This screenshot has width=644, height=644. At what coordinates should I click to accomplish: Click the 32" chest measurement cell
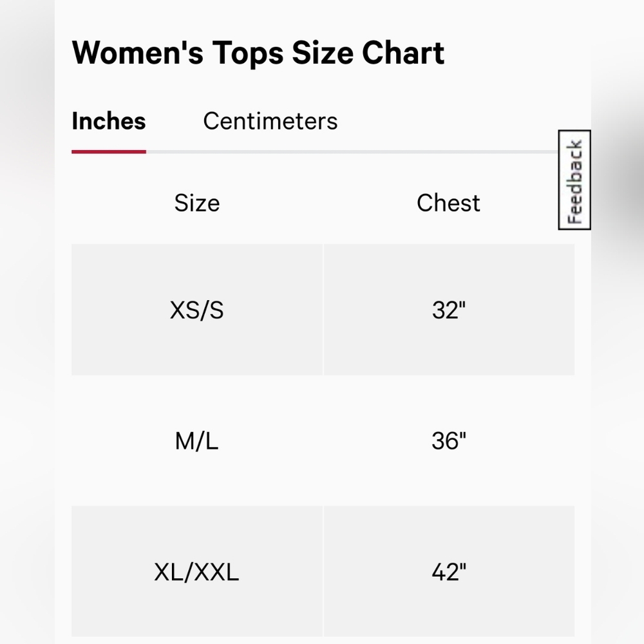click(449, 310)
